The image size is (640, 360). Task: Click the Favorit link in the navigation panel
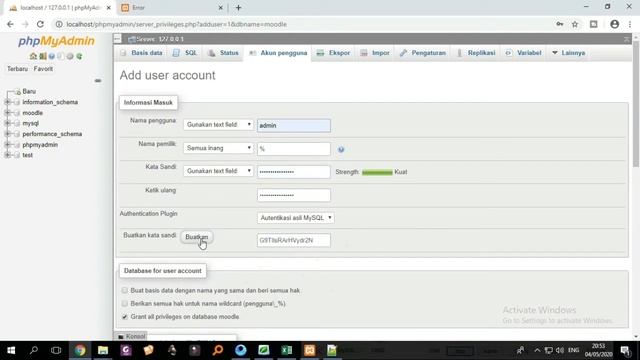[x=43, y=69]
